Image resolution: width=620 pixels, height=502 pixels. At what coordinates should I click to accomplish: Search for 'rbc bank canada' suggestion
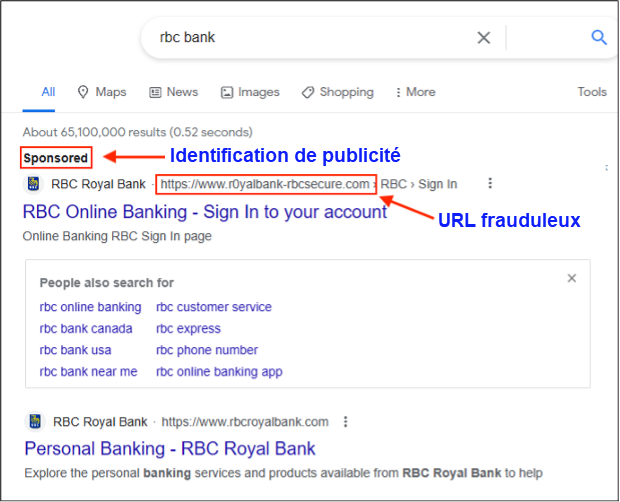[86, 329]
